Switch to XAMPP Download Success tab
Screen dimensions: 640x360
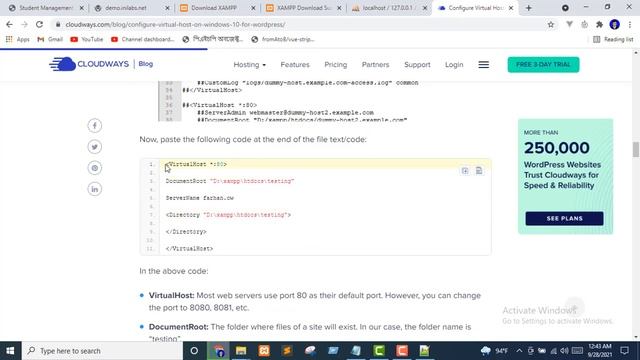click(303, 8)
